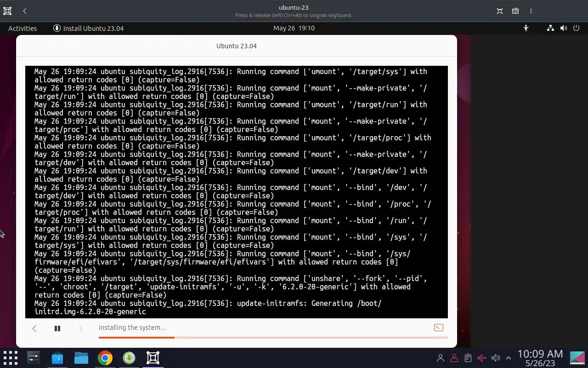Open the Install Ubuntu 23.04 app menu
This screenshot has height=368, width=588.
(89, 28)
